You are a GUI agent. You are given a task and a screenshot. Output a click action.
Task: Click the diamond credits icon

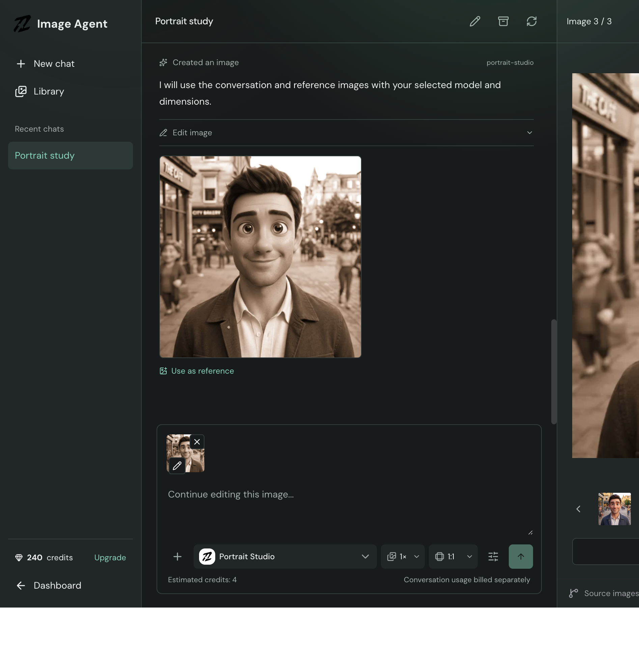click(x=19, y=558)
